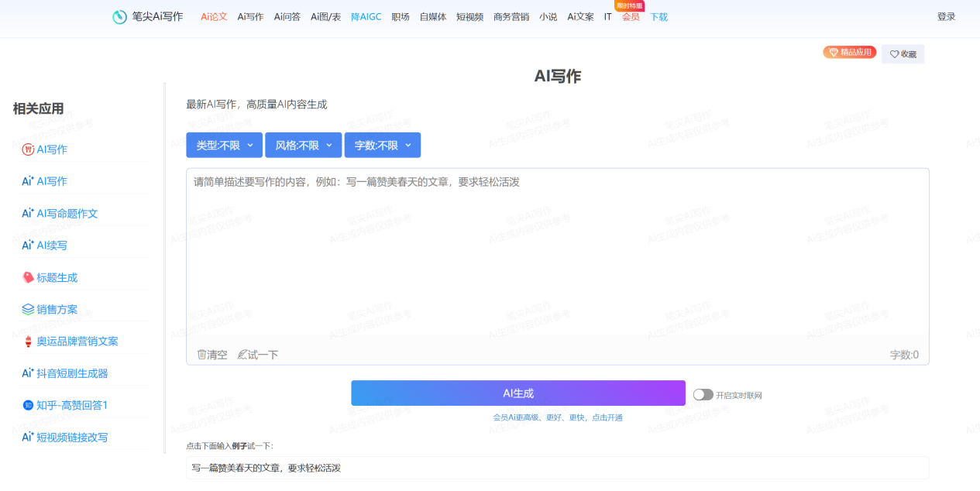The width and height of the screenshot is (980, 491).
Task: Open 销售方案 with the layers icon
Action: pyautogui.click(x=29, y=309)
